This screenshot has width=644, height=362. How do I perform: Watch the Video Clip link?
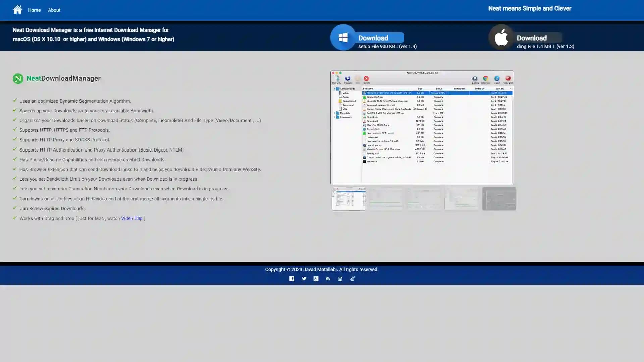tap(132, 218)
